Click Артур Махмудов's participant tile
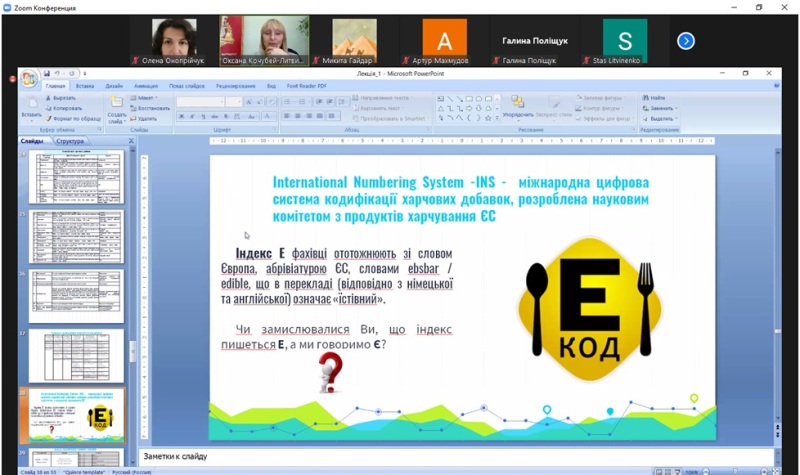 [x=444, y=41]
